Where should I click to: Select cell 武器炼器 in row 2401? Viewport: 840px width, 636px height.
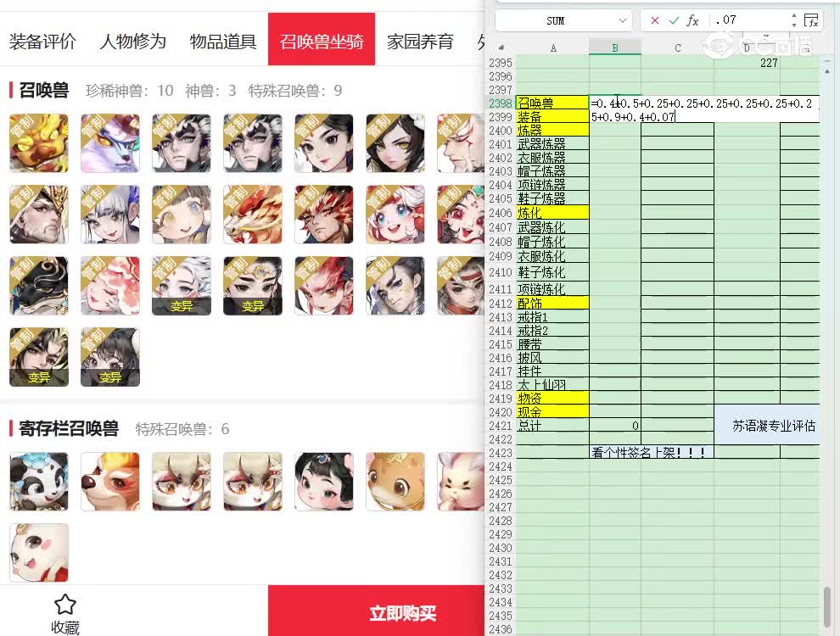pyautogui.click(x=552, y=144)
